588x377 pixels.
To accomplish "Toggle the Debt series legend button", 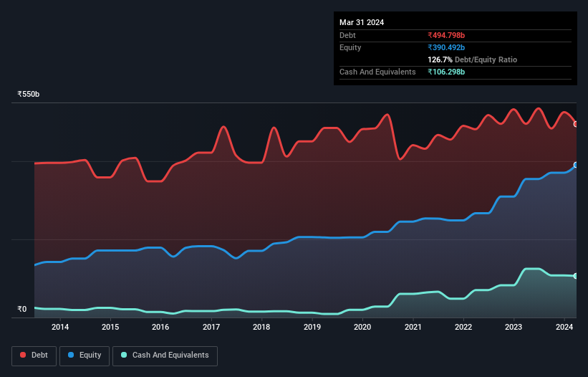I will pos(34,355).
